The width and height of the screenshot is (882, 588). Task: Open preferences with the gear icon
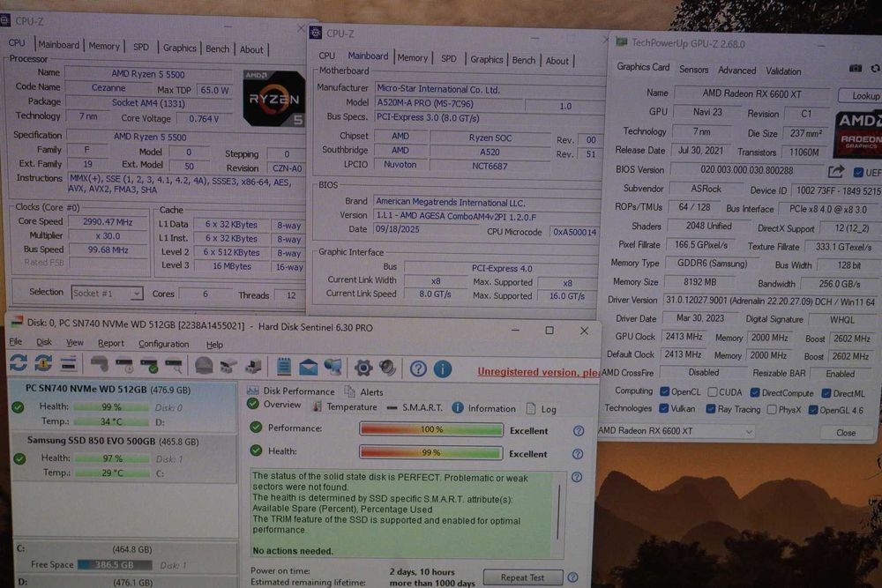coord(363,368)
